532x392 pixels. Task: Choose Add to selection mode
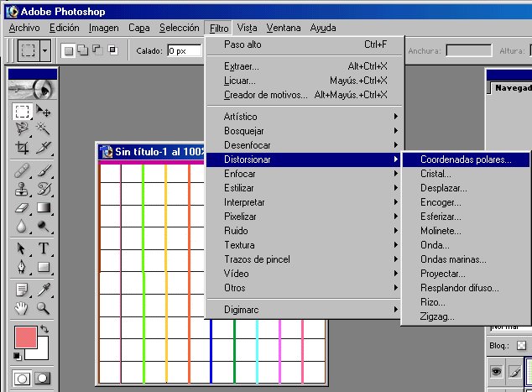(83, 50)
